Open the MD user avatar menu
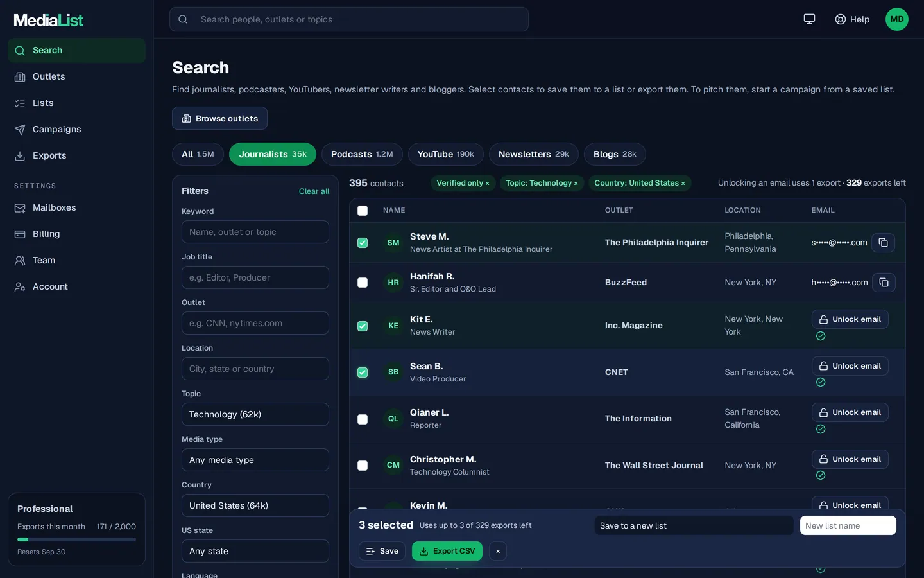The image size is (924, 578). (x=897, y=19)
